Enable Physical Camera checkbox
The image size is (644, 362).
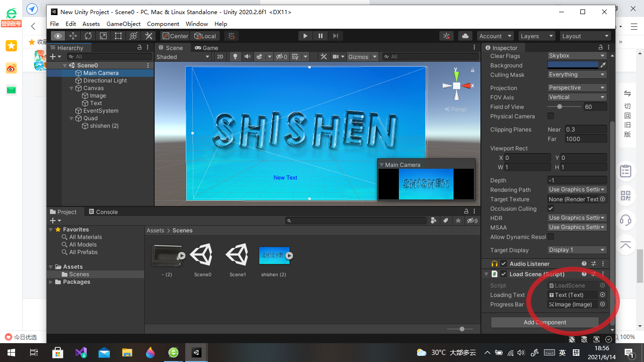[x=551, y=116]
